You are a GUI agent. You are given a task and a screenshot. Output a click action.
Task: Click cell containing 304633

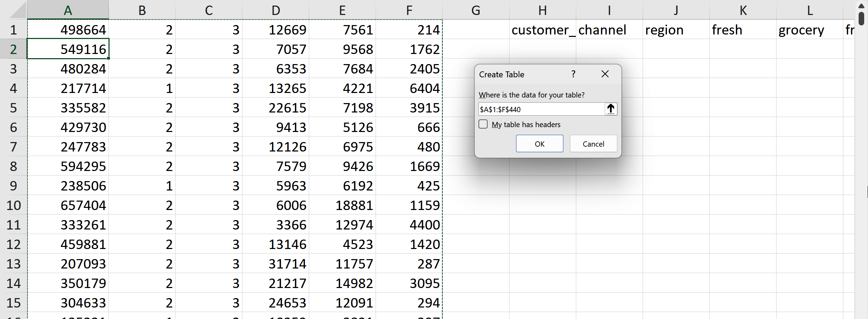(x=68, y=303)
